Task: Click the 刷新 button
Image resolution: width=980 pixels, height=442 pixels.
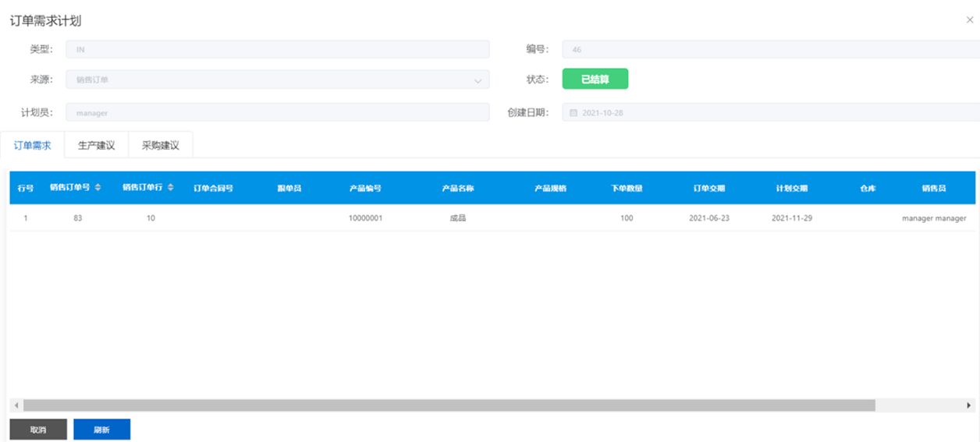Action: coord(101,430)
